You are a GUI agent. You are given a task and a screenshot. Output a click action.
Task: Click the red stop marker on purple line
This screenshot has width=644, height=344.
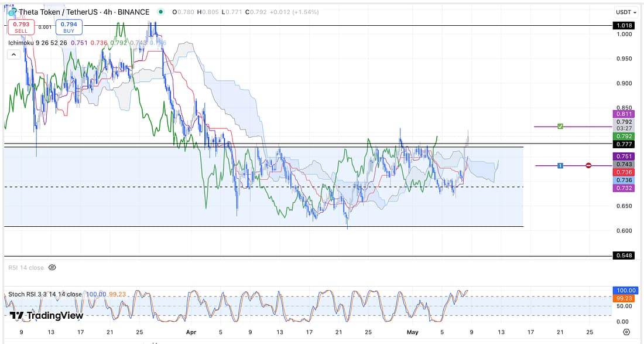point(588,166)
